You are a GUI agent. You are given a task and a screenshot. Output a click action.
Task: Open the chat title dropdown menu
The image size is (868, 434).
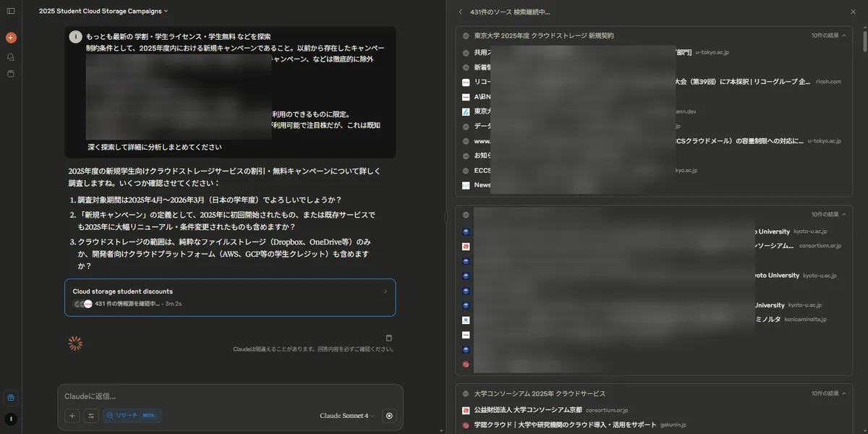point(103,11)
